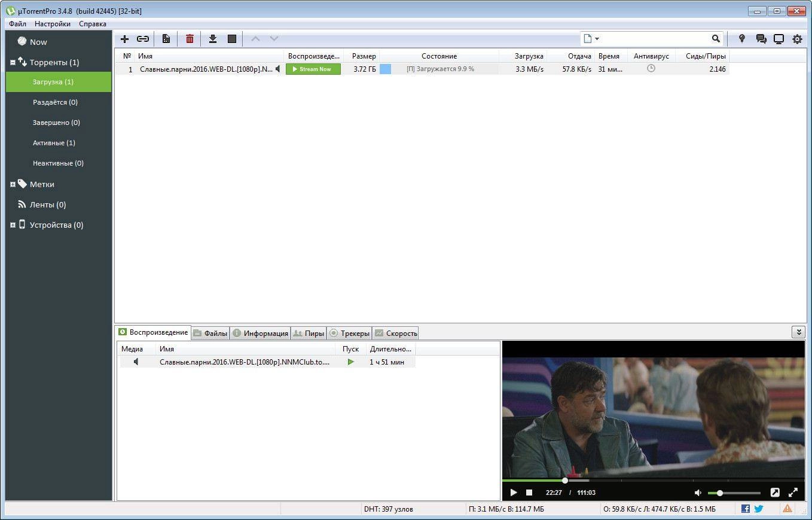The image size is (812, 520).
Task: Create a new torrent
Action: [166, 38]
